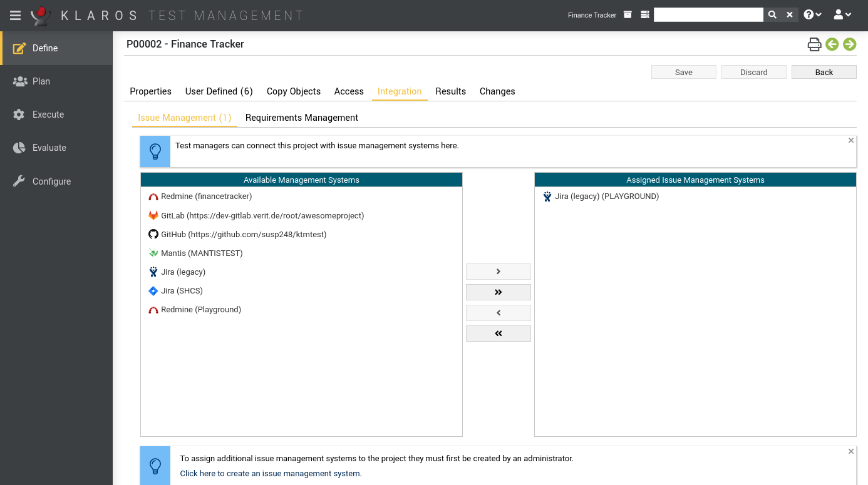Open the user account dropdown

pyautogui.click(x=842, y=14)
